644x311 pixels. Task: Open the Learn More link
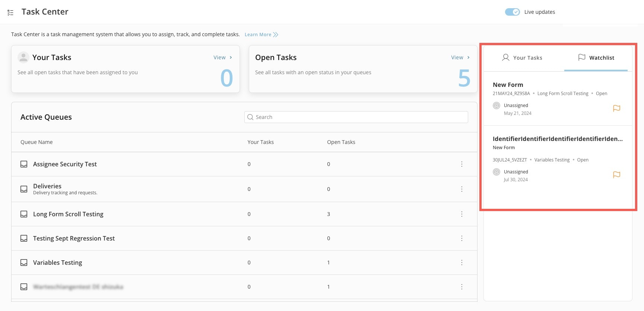[261, 35]
